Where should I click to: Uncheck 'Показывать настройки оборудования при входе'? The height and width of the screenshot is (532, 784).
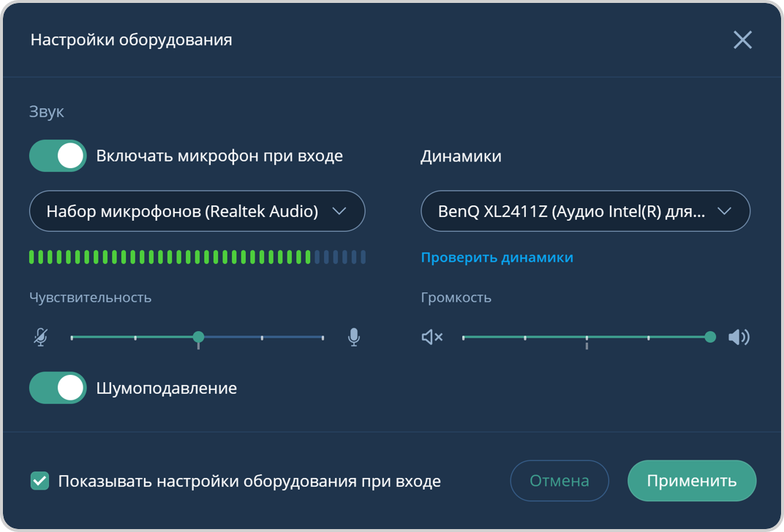tap(38, 481)
